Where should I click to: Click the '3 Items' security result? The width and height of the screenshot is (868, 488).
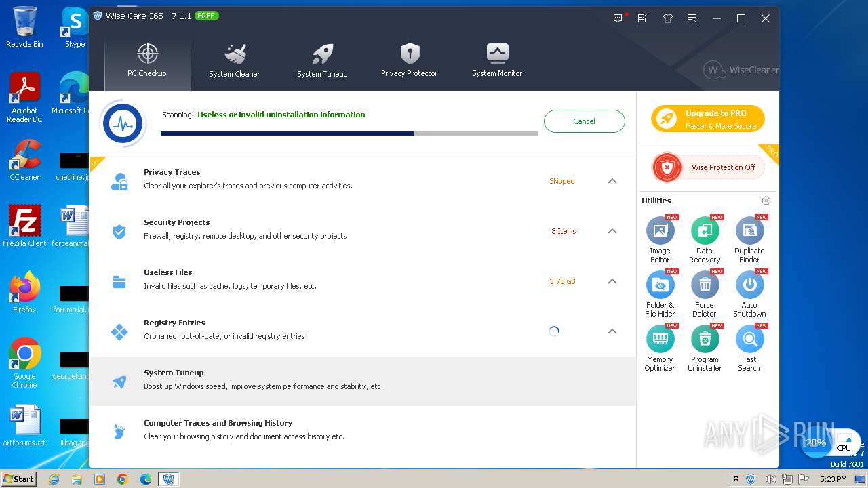(x=564, y=231)
